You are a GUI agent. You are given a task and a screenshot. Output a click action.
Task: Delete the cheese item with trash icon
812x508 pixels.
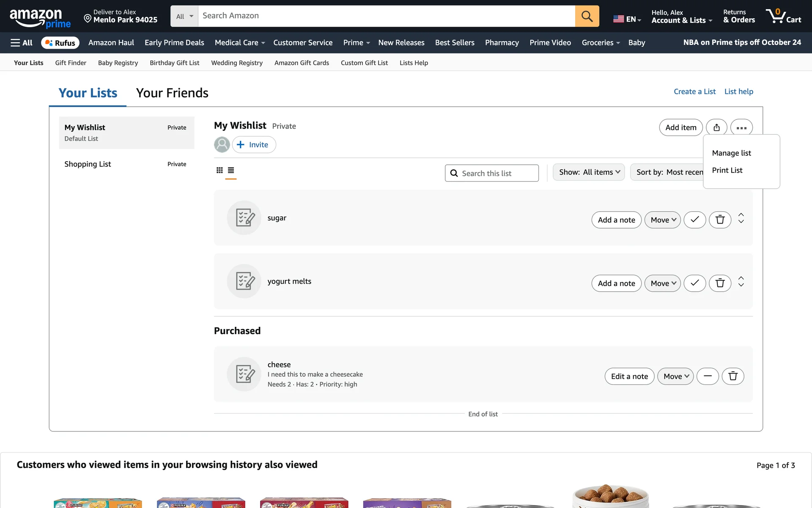click(x=732, y=376)
